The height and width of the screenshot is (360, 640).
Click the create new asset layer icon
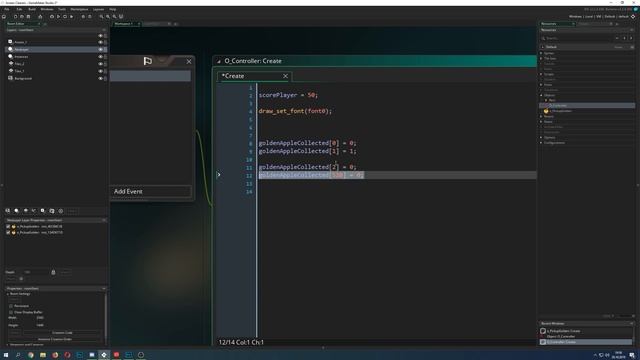point(43,211)
